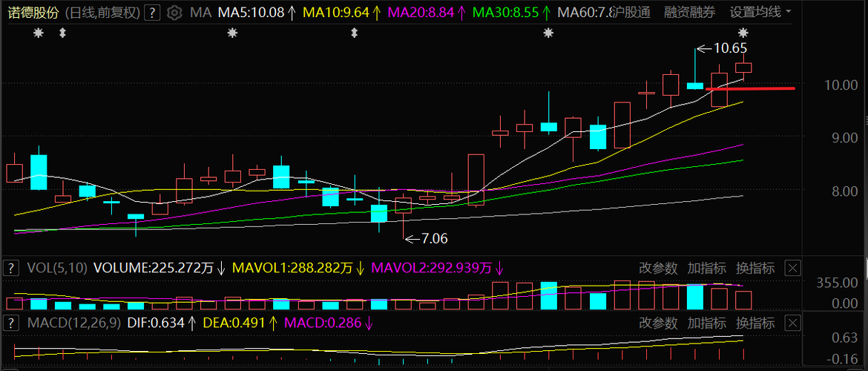Image resolution: width=868 pixels, height=371 pixels.
Task: Click the MA10:9.64 value
Action: point(336,12)
